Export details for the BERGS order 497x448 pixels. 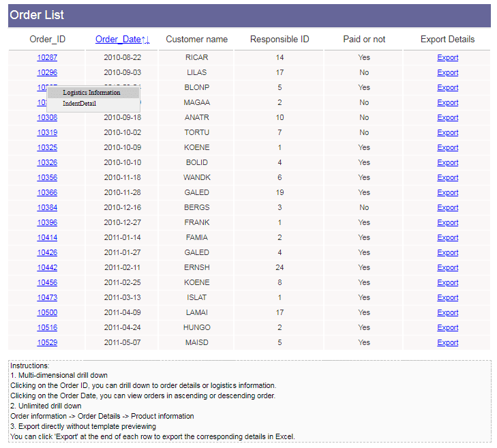(447, 207)
